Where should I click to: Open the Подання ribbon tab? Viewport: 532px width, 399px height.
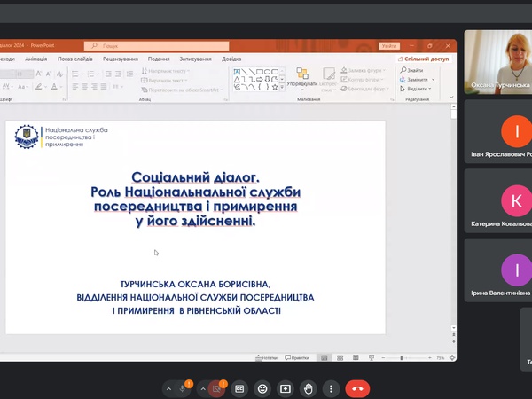(x=159, y=59)
